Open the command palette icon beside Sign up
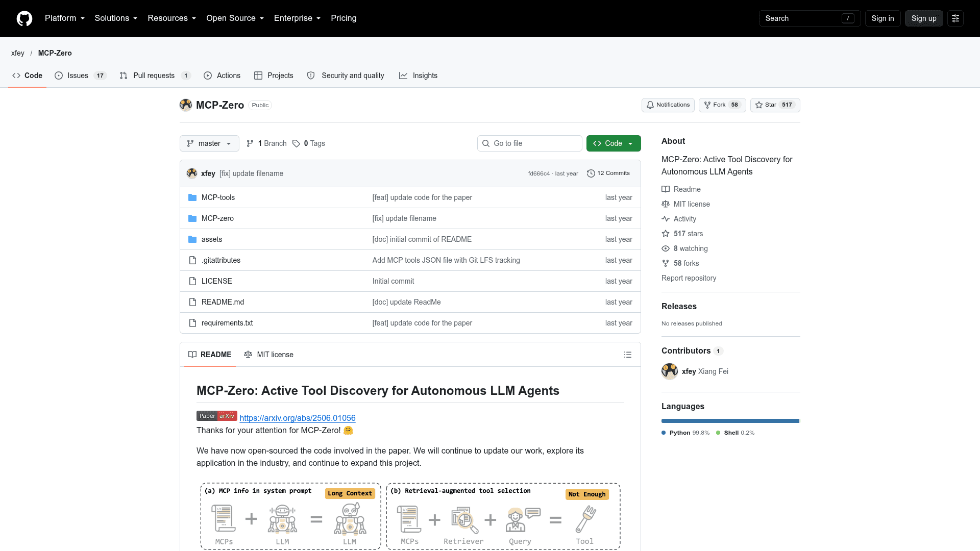This screenshot has height=551, width=980. tap(955, 18)
